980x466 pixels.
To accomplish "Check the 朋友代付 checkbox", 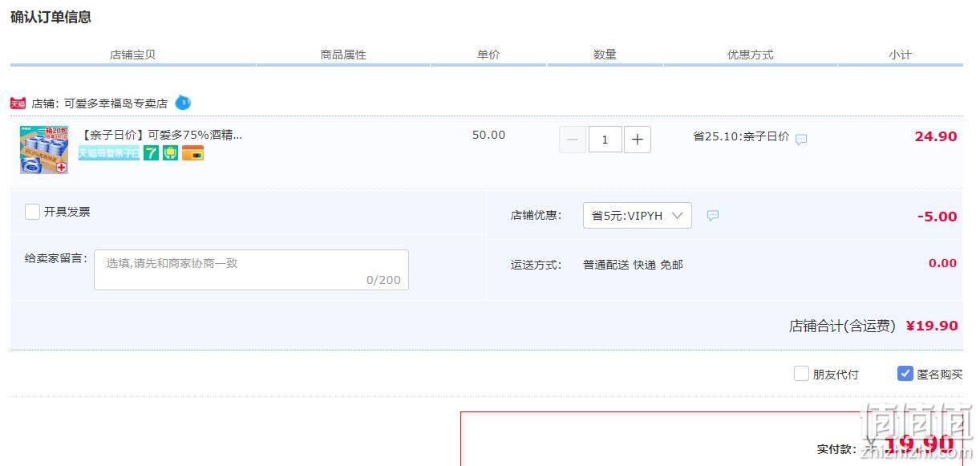I will (x=801, y=374).
